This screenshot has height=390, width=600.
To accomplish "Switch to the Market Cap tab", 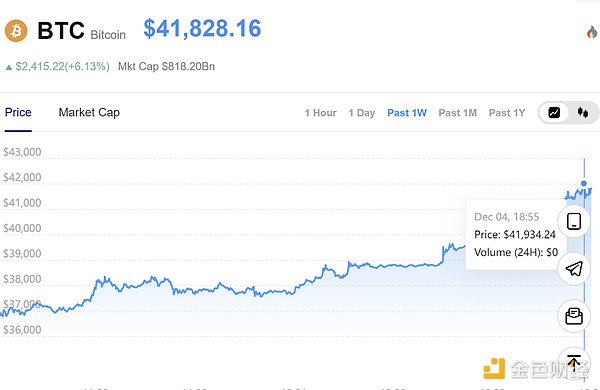I will (x=89, y=113).
